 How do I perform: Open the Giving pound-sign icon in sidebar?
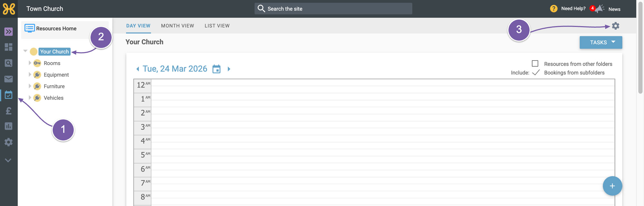coord(9,111)
